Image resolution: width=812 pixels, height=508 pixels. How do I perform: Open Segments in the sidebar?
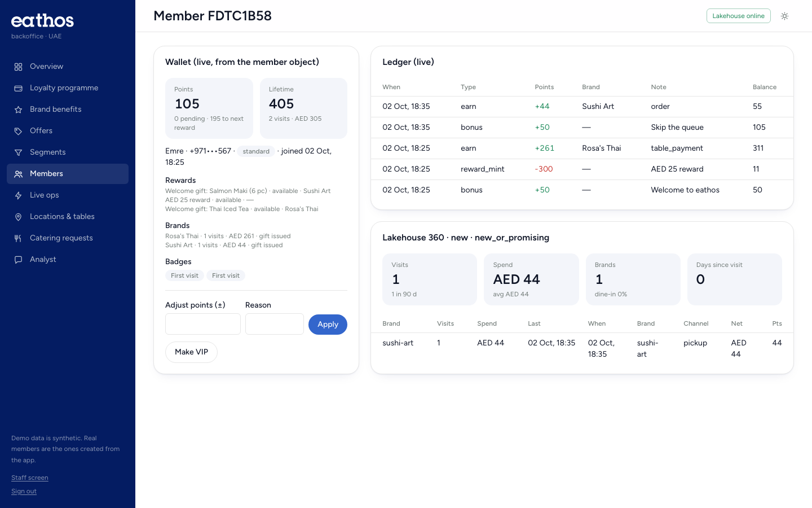(68, 152)
